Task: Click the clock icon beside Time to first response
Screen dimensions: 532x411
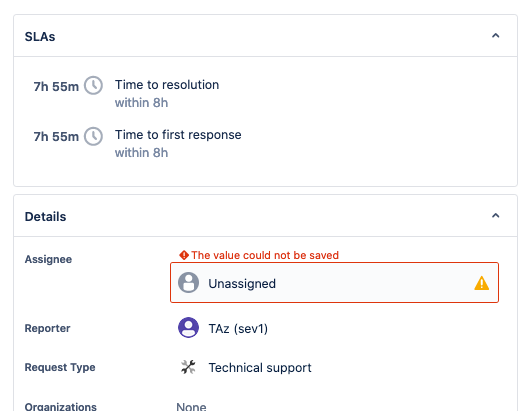Action: [x=93, y=136]
